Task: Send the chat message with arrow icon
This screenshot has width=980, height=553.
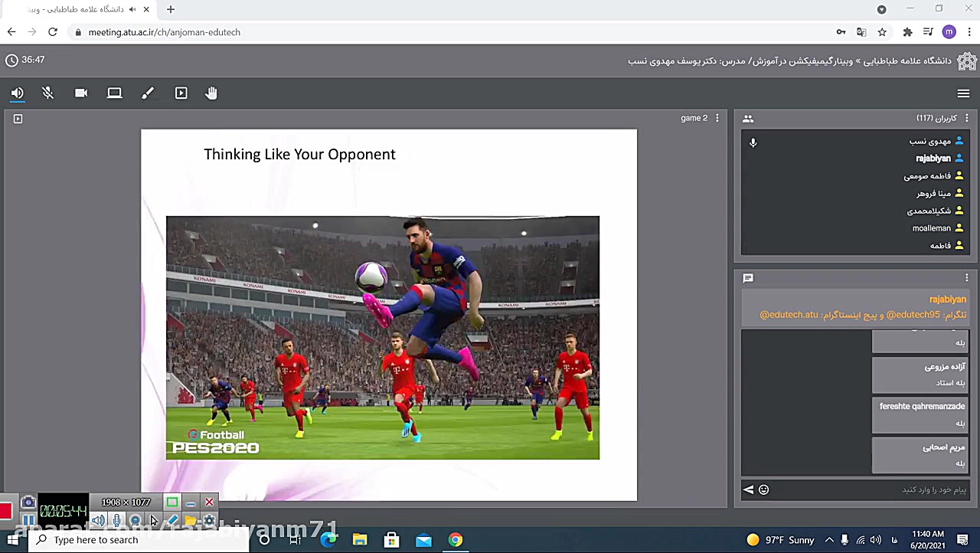Action: [x=748, y=489]
